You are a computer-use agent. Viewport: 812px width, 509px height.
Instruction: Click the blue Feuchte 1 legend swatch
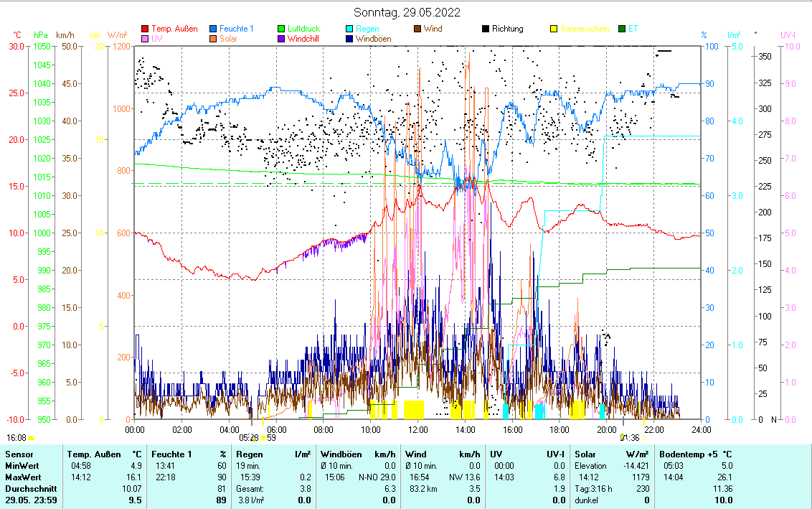point(213,29)
